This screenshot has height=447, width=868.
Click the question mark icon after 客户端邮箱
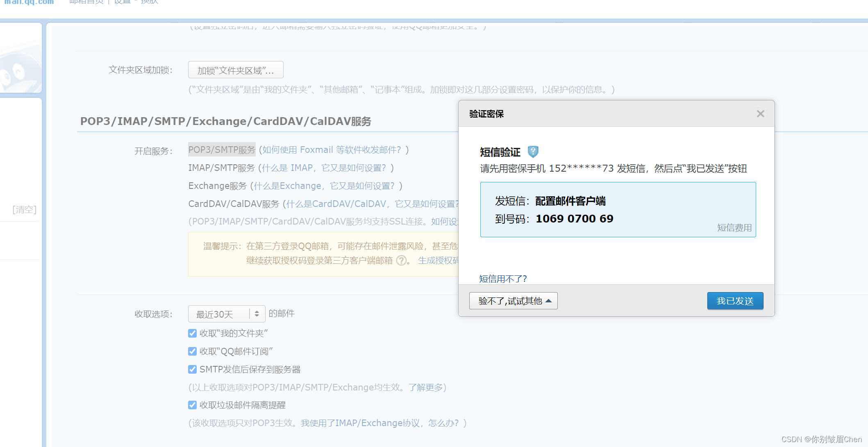pyautogui.click(x=402, y=261)
